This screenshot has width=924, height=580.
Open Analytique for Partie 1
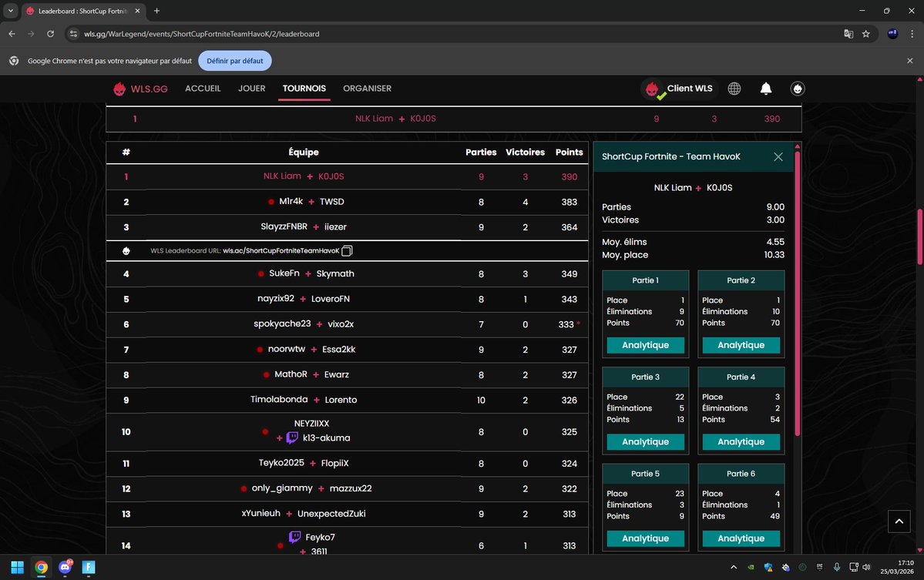[645, 345]
